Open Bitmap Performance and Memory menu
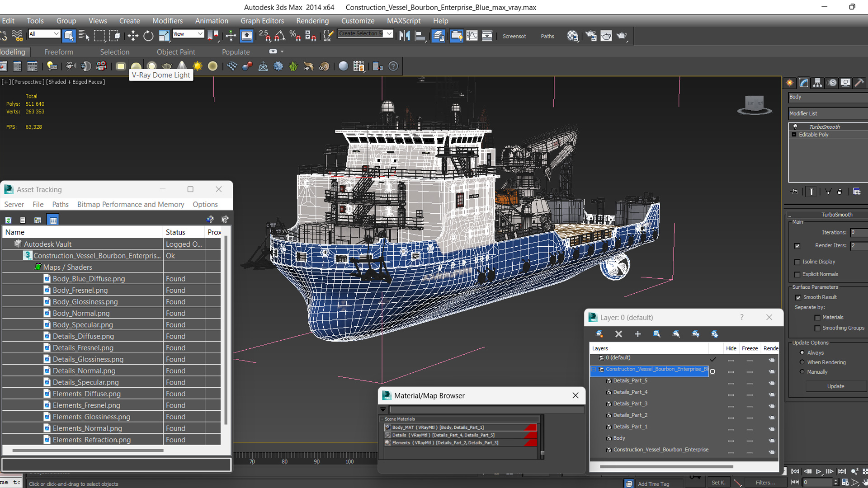The width and height of the screenshot is (868, 488). tap(131, 205)
